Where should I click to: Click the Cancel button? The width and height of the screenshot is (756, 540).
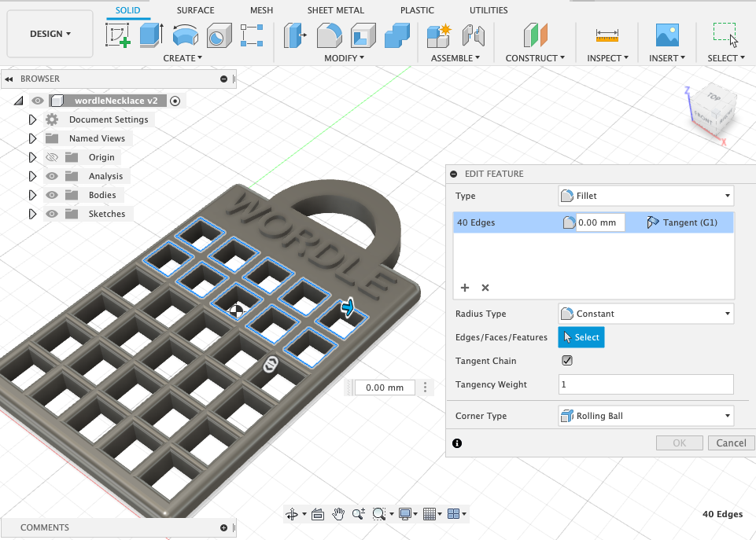731,443
